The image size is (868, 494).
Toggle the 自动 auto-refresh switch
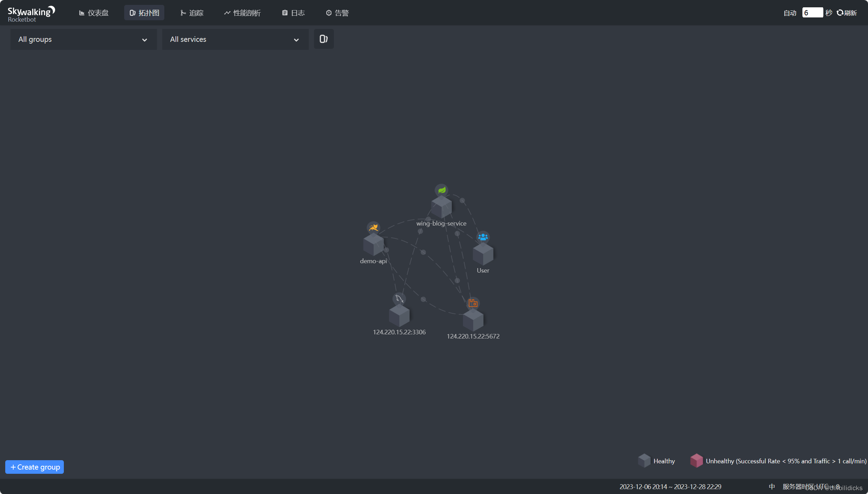[790, 13]
